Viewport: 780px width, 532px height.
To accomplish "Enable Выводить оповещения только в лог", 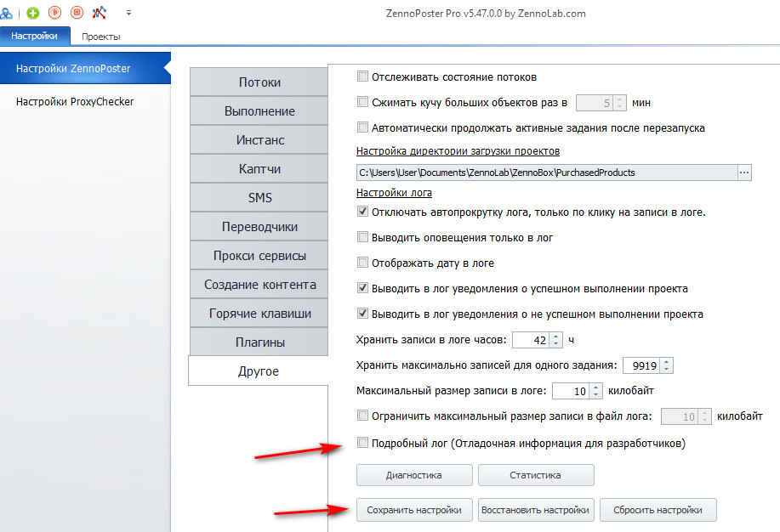I will (362, 237).
